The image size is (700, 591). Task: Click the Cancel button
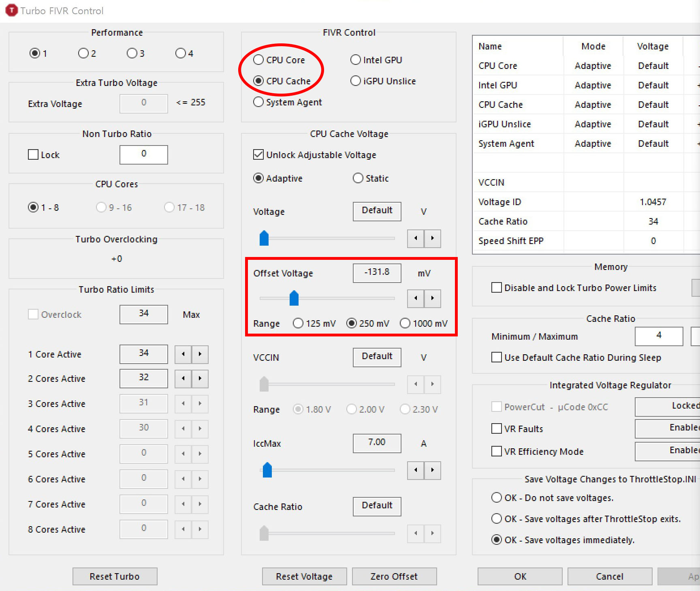tap(610, 576)
